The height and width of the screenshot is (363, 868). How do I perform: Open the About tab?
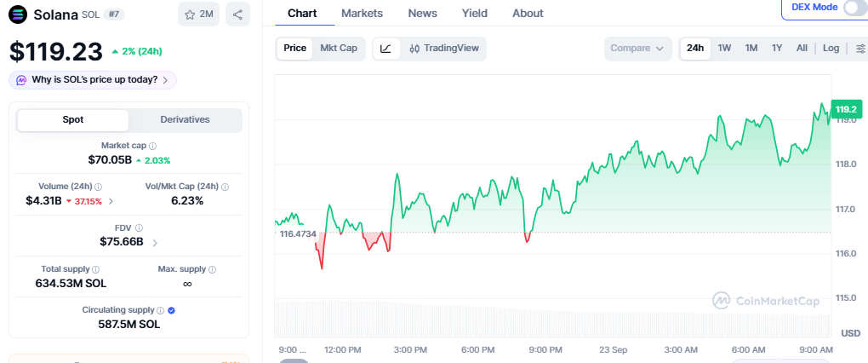[528, 14]
